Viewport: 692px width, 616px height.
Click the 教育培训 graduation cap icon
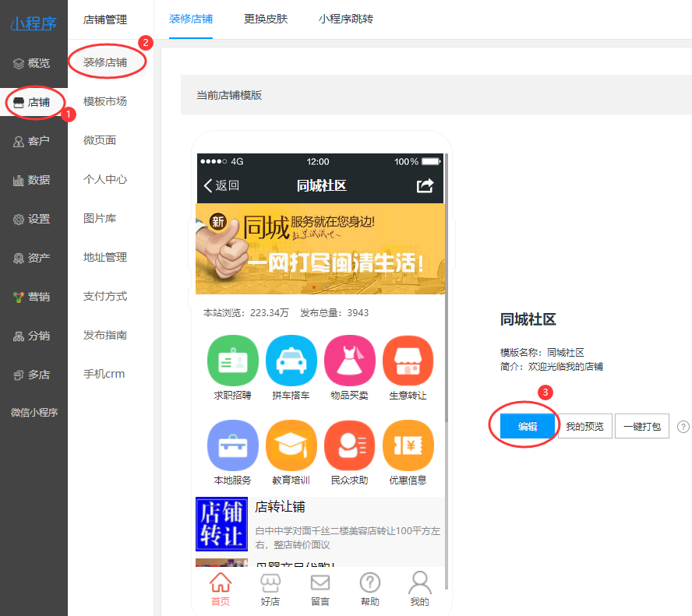click(x=291, y=445)
